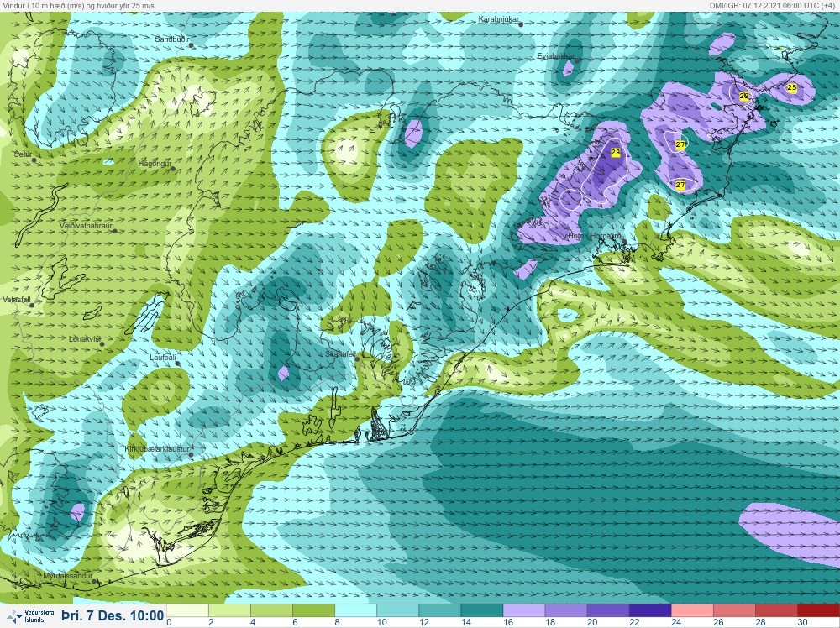The image size is (840, 628).
Task: Select the 6–8 m/s legend color
Action: pyautogui.click(x=313, y=611)
